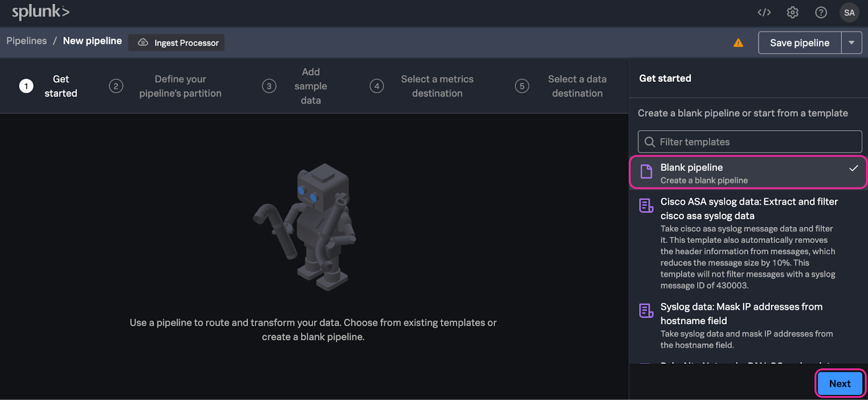868x400 pixels.
Task: Jump to step 4 Select a metrics destination
Action: (x=377, y=86)
